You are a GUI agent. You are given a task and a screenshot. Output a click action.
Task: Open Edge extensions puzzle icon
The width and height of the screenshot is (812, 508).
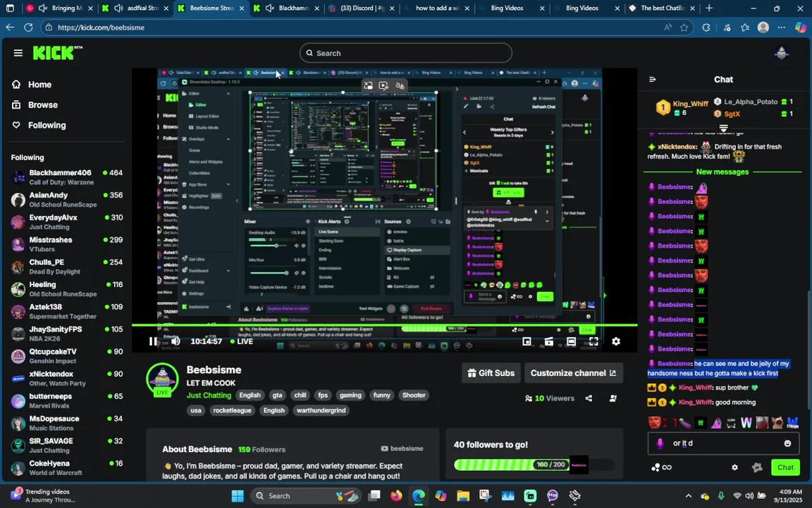[706, 28]
